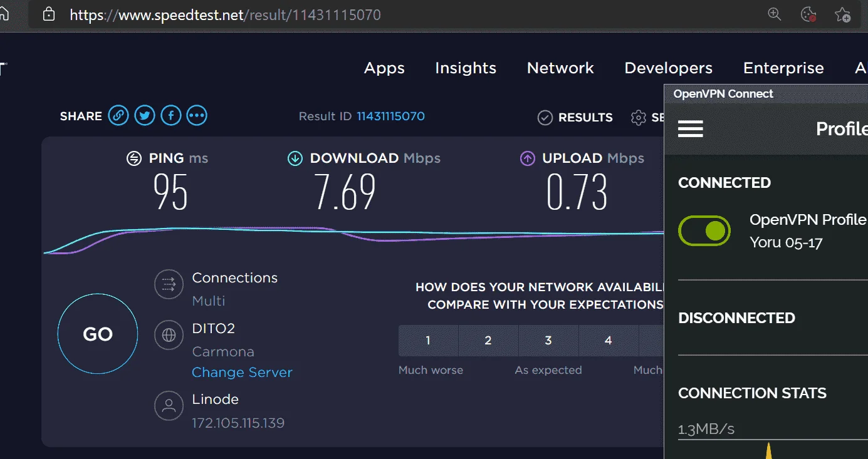The height and width of the screenshot is (459, 868).
Task: Share result on Twitter
Action: pyautogui.click(x=145, y=116)
